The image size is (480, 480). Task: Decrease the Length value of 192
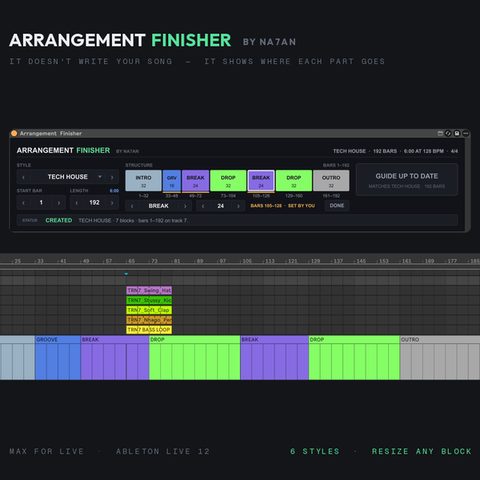pos(77,203)
